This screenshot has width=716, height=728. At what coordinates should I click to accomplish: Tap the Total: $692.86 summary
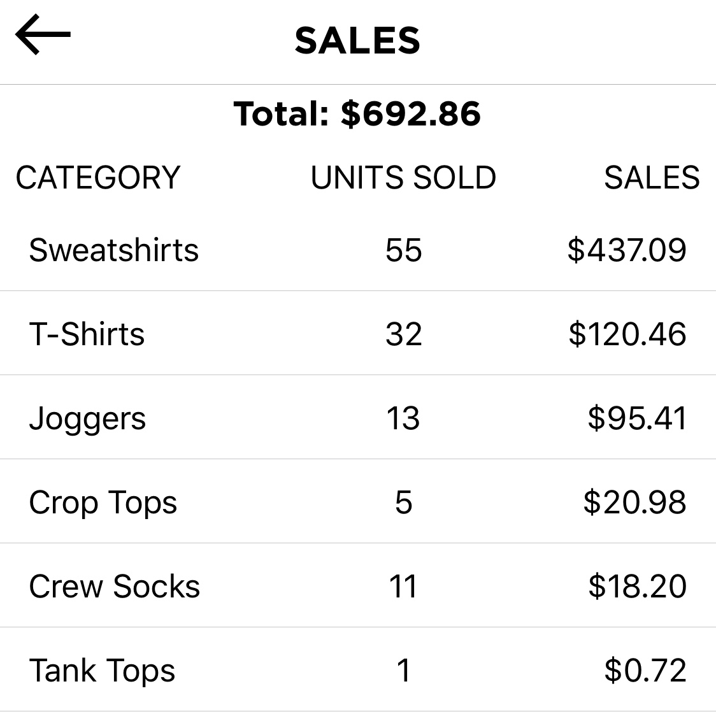tap(357, 114)
